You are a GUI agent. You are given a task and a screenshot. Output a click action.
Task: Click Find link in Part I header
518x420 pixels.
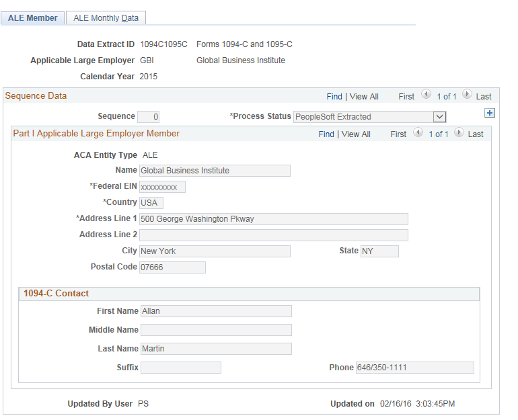(x=326, y=134)
